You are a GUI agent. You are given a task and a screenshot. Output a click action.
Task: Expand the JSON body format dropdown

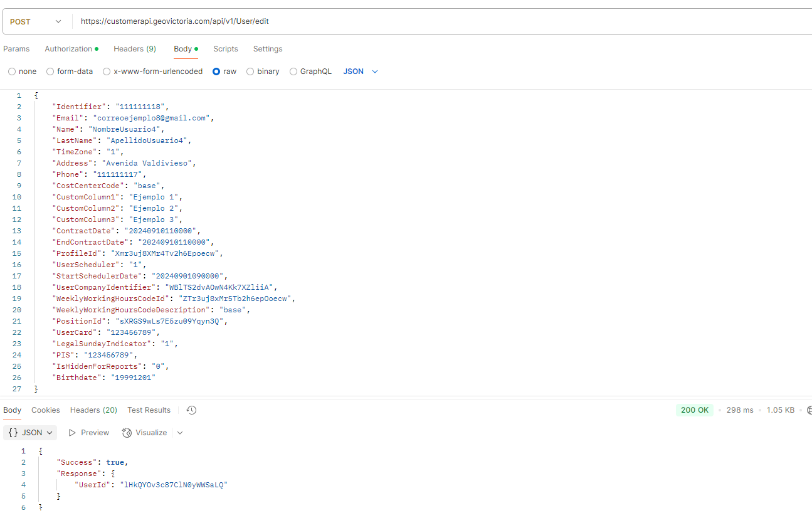pos(361,71)
